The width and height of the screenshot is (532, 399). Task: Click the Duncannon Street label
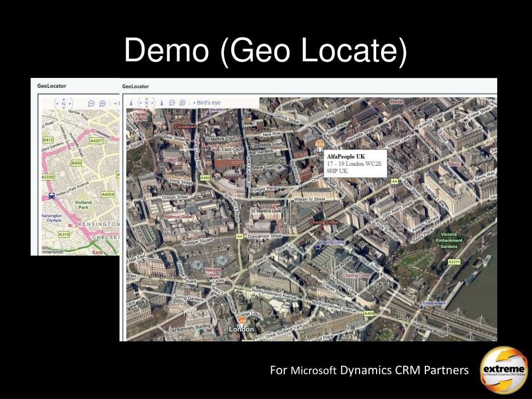click(265, 236)
